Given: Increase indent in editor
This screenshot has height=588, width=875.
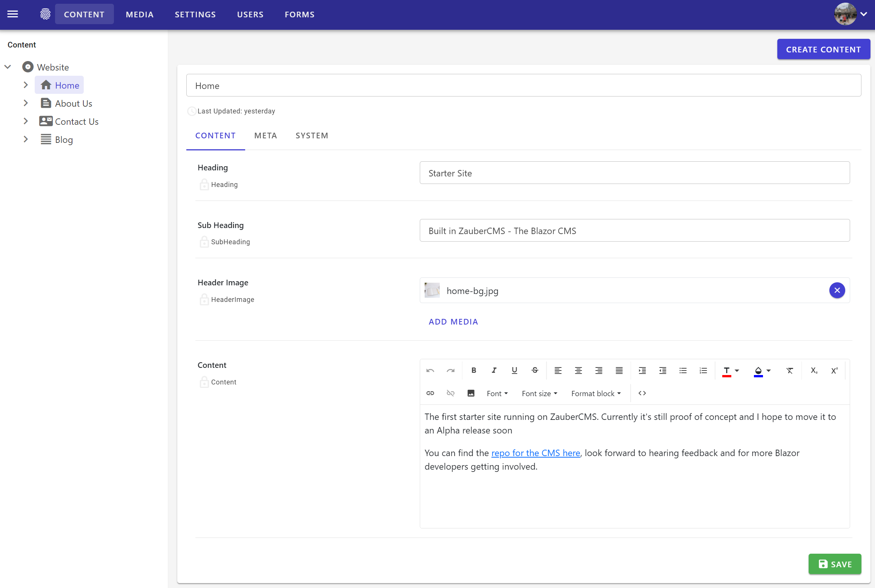Looking at the screenshot, I should (x=642, y=371).
